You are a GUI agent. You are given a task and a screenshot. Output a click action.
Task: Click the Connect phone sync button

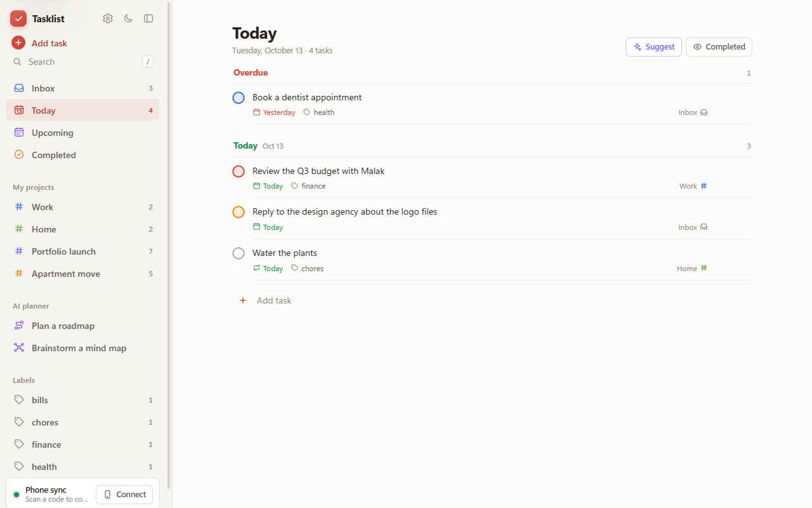124,495
